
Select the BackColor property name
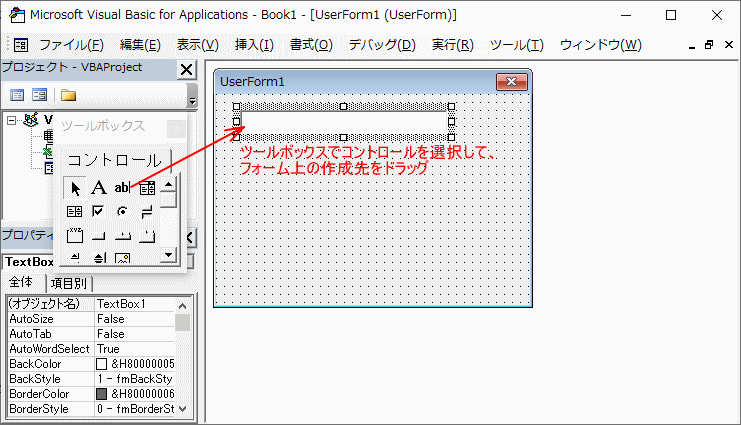coord(51,364)
